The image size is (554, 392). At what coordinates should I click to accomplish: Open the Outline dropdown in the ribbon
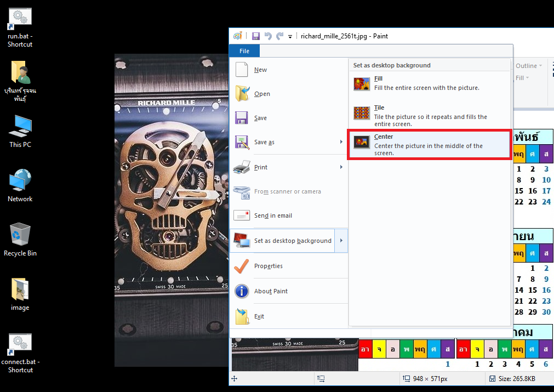[x=528, y=66]
